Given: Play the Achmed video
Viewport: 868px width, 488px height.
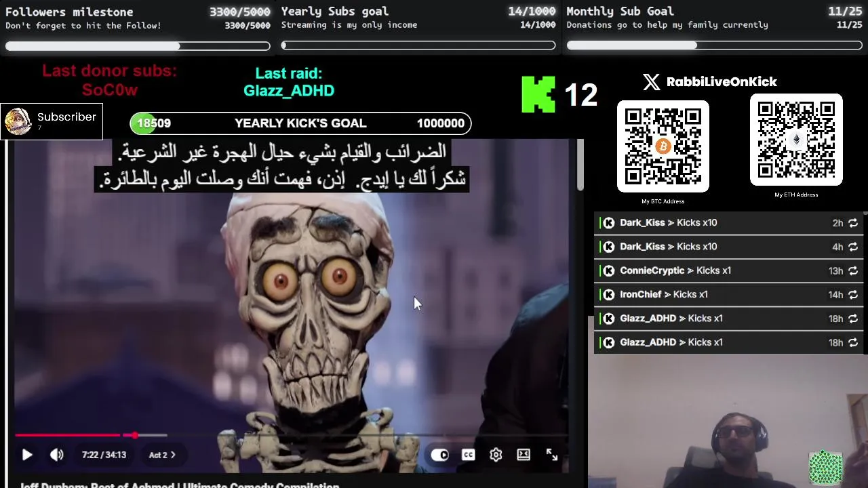Looking at the screenshot, I should (27, 455).
